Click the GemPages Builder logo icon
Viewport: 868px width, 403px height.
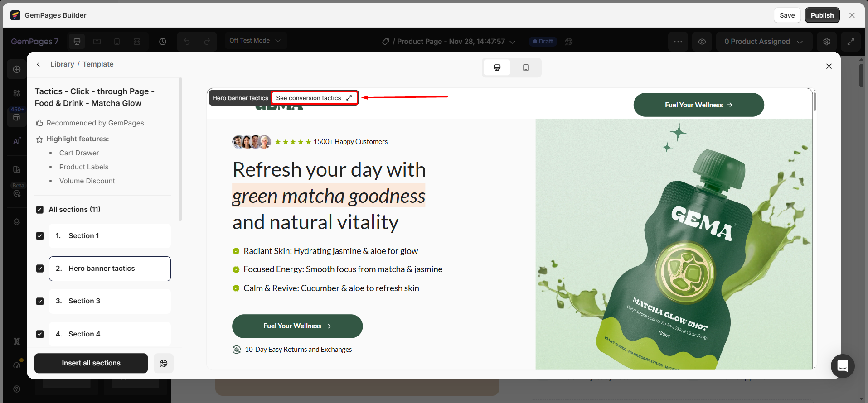point(15,15)
